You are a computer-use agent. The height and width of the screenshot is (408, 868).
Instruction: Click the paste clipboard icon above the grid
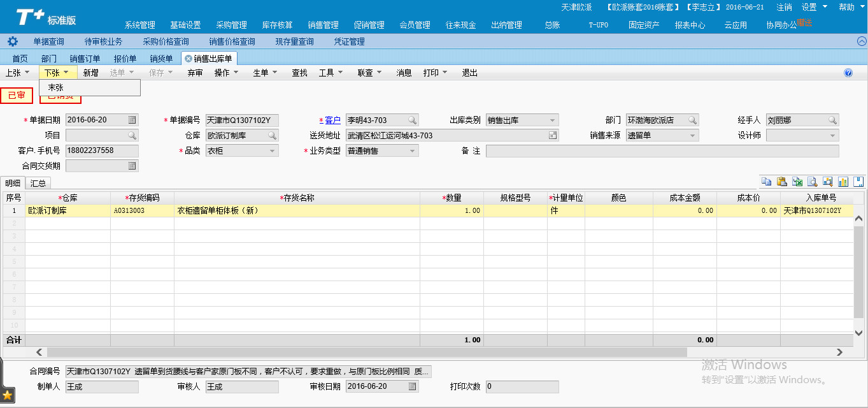(782, 182)
